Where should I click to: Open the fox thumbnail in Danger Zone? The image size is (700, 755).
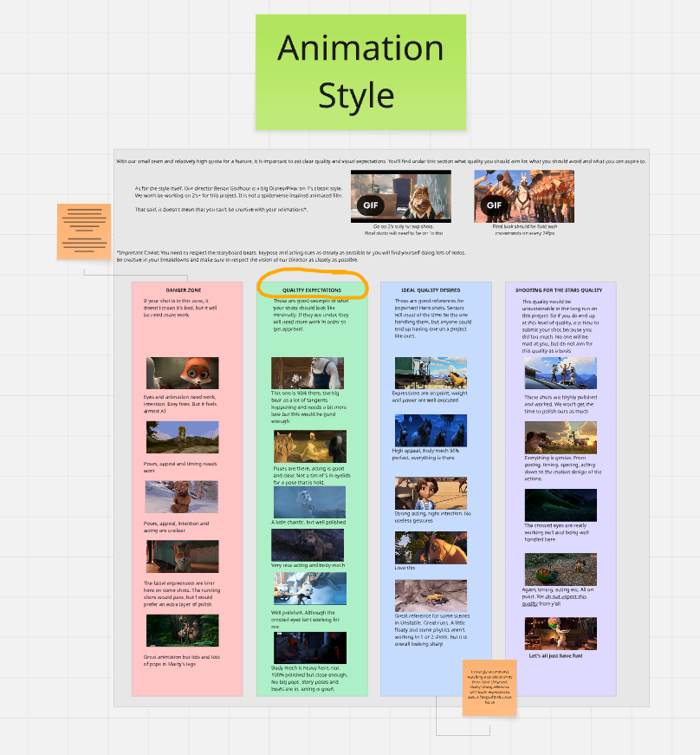pos(182,374)
